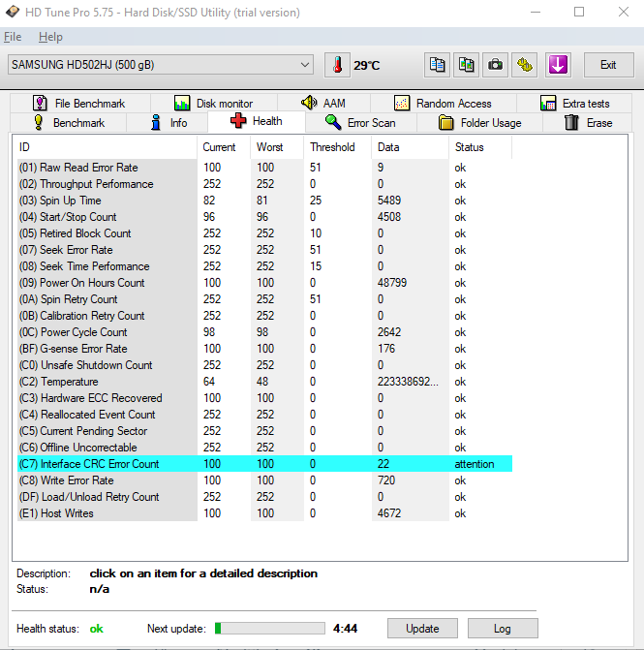Select the (DF) Load/Unload Retry Count row
Image resolution: width=644 pixels, height=650 pixels.
coord(264,497)
